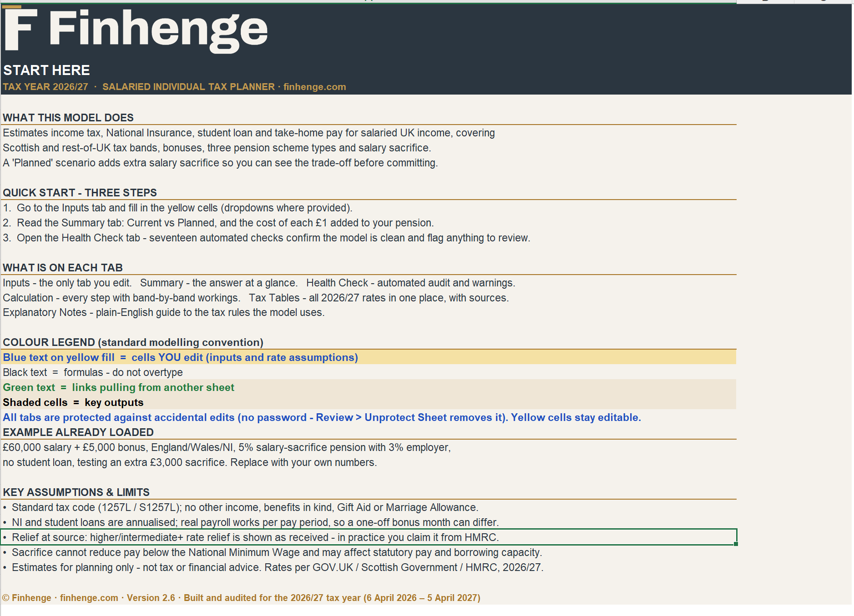854x616 pixels.
Task: Select the 'Shaded cells = key outputs' row
Action: (x=369, y=402)
